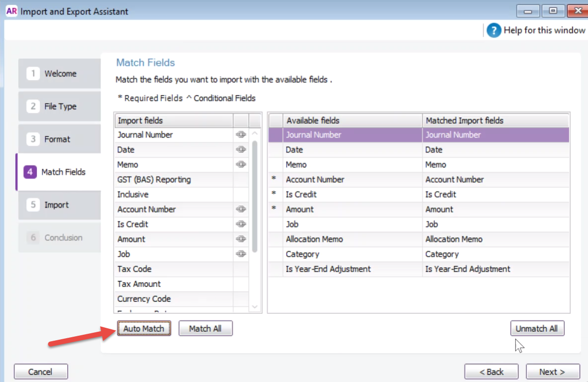Viewport: 588px width, 382px height.
Task: Click Allocation Memo in Matched Import fields column
Action: coord(496,239)
